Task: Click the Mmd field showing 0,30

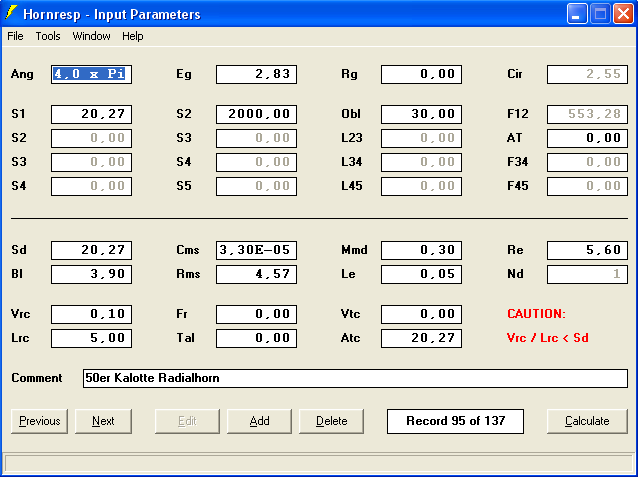Action: [422, 250]
